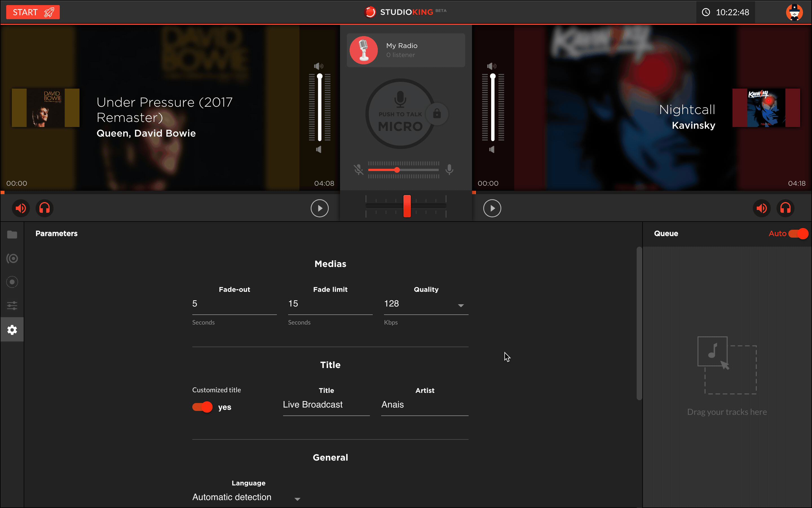Select the settings gear tab in sidebar
This screenshot has height=508, width=812.
click(12, 330)
